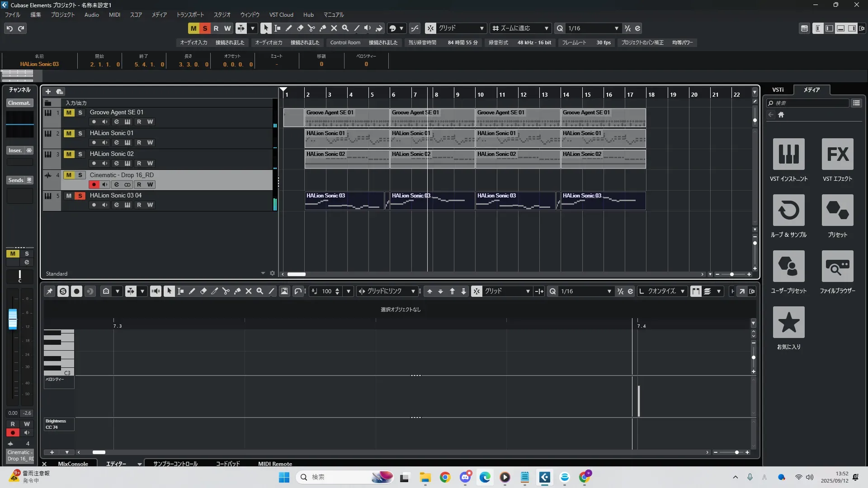Open the Favorites star tile
The image size is (868, 488).
tap(788, 322)
